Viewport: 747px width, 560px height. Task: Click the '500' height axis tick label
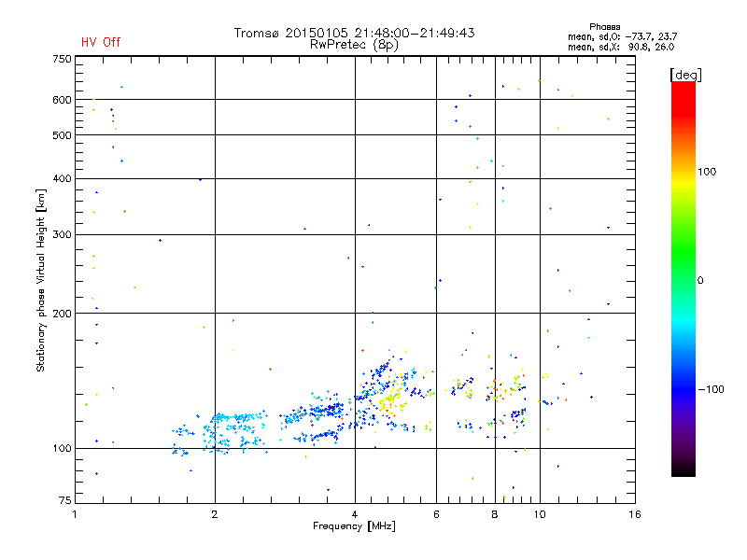(x=62, y=135)
